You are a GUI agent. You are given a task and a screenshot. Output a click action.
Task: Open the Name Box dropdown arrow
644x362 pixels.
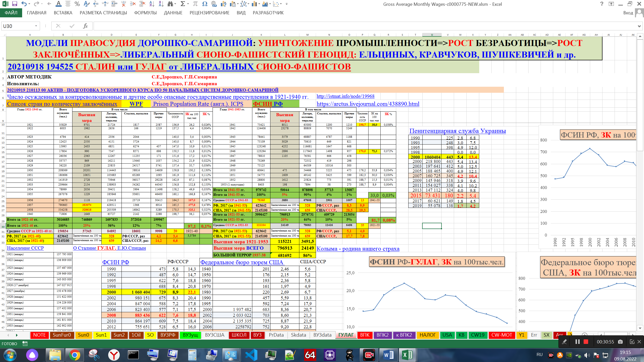pyautogui.click(x=36, y=26)
